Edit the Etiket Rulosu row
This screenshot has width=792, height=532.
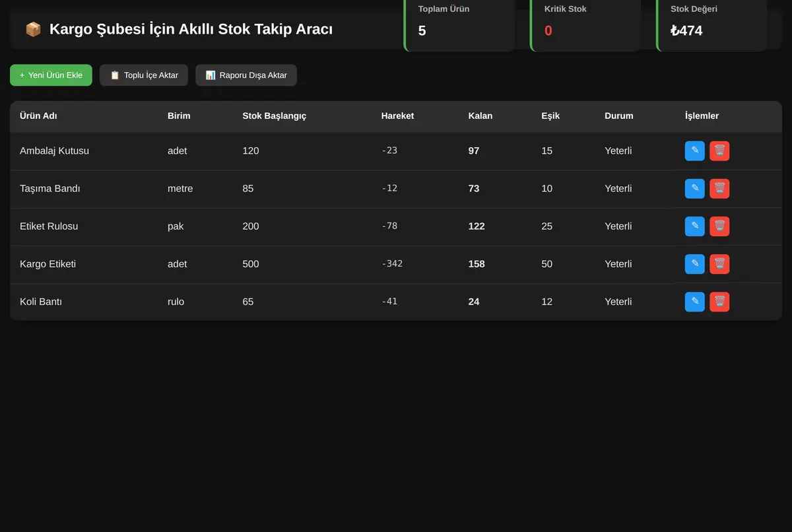[695, 226]
